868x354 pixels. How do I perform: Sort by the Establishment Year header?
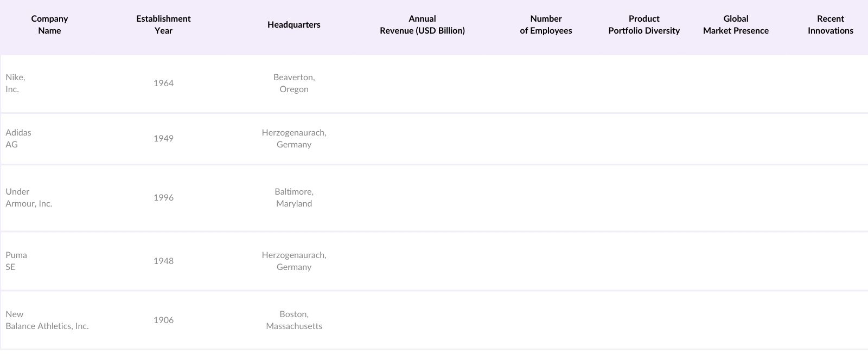pyautogui.click(x=163, y=25)
